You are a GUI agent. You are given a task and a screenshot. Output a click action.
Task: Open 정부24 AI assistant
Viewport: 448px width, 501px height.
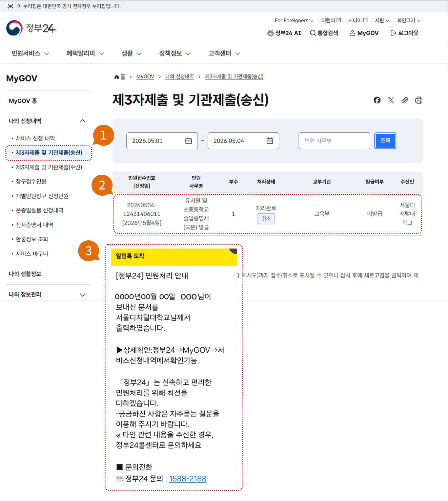click(x=284, y=33)
